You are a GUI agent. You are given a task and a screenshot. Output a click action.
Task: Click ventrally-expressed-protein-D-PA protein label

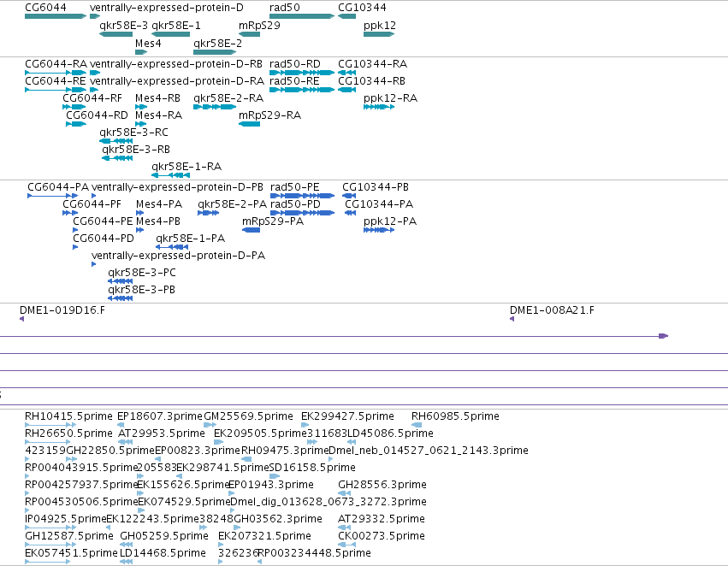178,256
